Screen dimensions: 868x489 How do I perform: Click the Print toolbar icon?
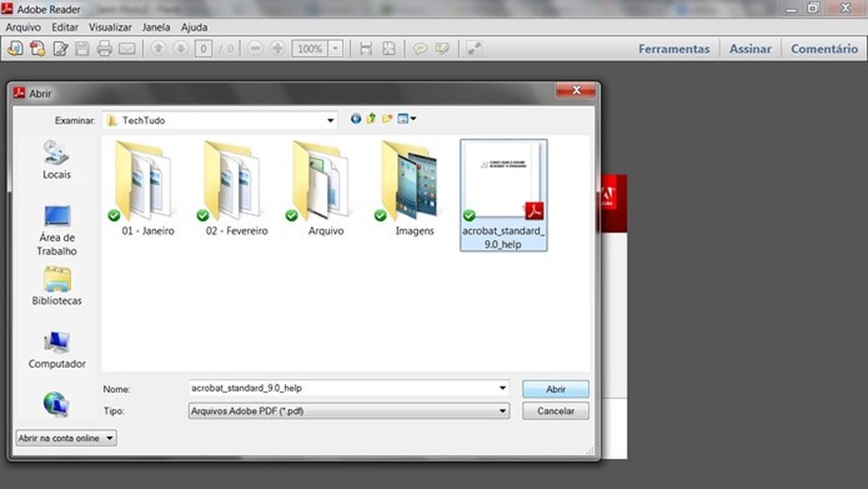tap(104, 49)
